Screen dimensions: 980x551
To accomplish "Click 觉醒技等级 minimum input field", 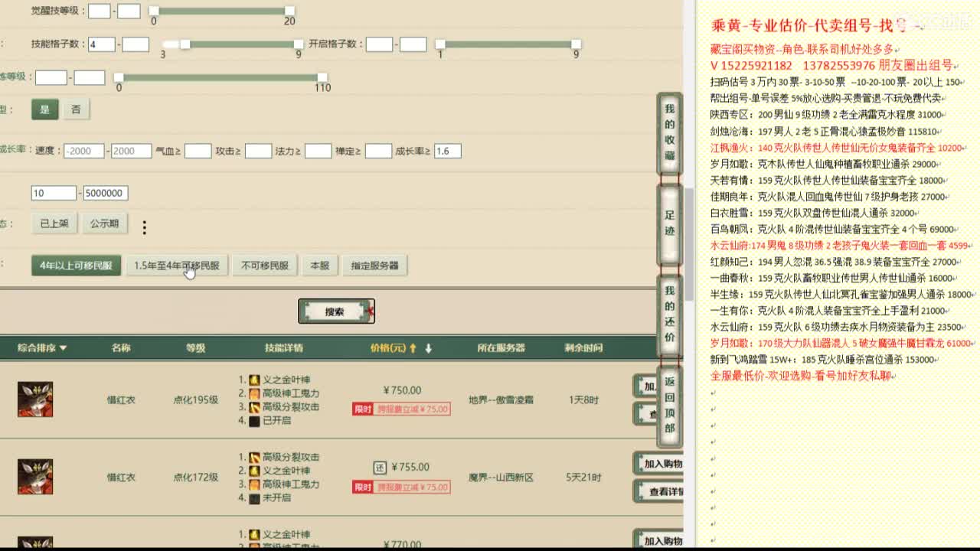I will point(100,11).
